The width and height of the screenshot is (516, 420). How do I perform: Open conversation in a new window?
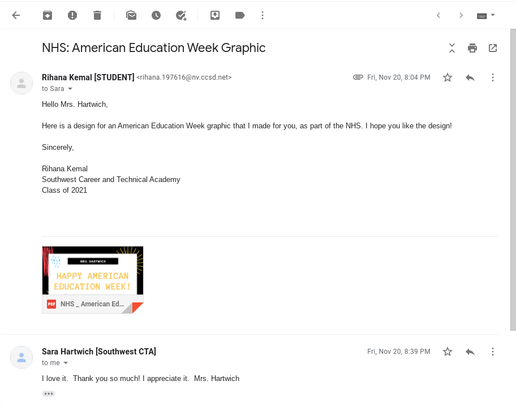click(x=493, y=48)
